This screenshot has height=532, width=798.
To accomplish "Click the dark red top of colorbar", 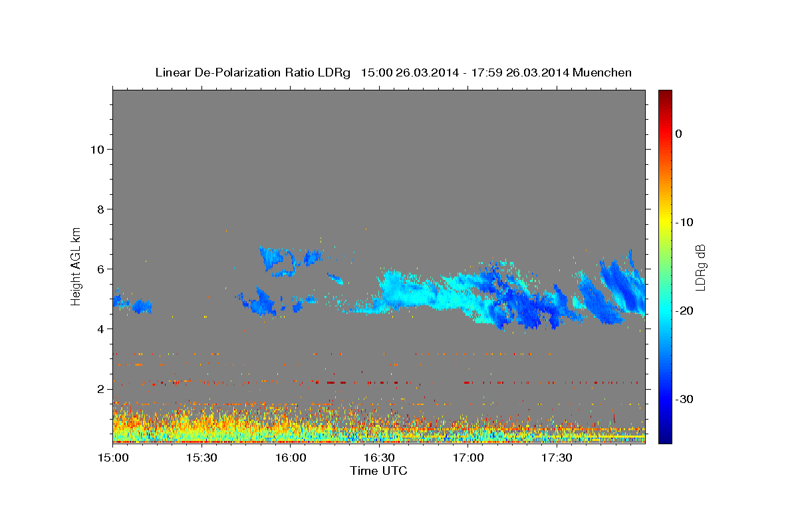I will pyautogui.click(x=664, y=95).
